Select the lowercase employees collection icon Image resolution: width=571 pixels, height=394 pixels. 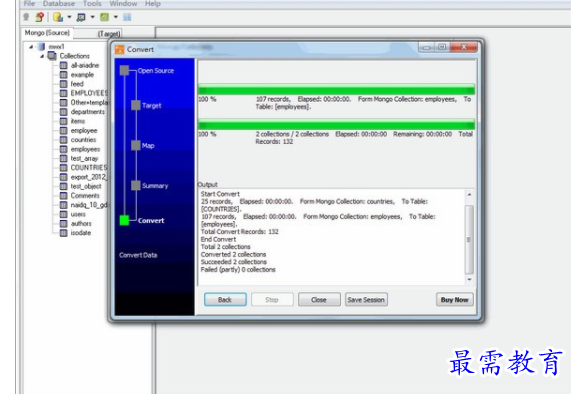(x=63, y=149)
